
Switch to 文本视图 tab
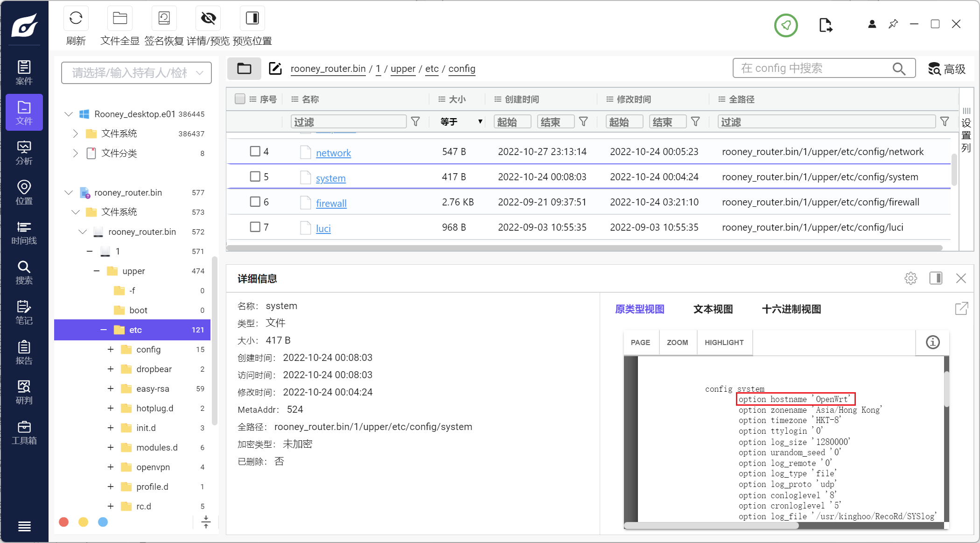[713, 309]
